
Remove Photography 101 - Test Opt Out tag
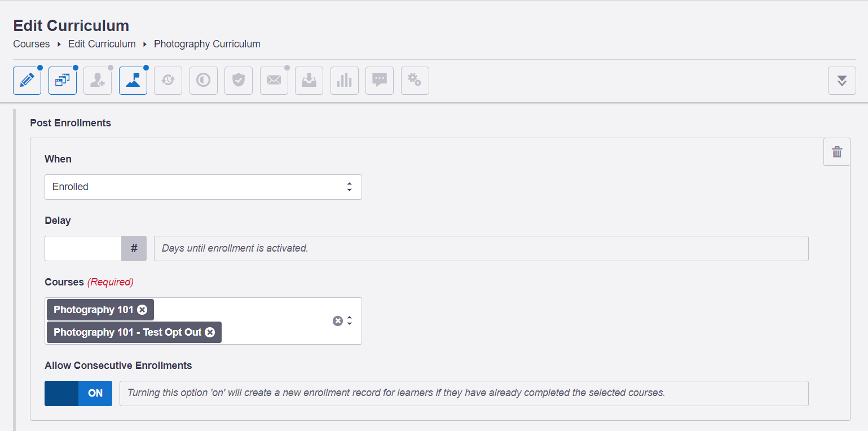coord(210,332)
